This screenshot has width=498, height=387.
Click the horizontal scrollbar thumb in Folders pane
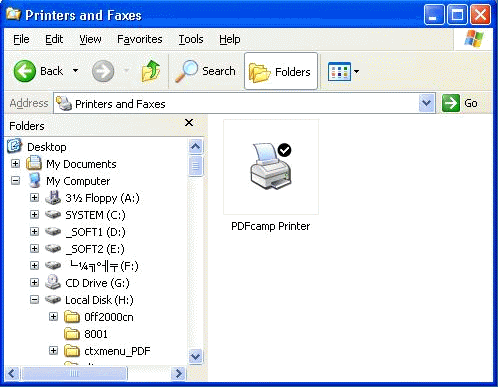tap(74, 373)
